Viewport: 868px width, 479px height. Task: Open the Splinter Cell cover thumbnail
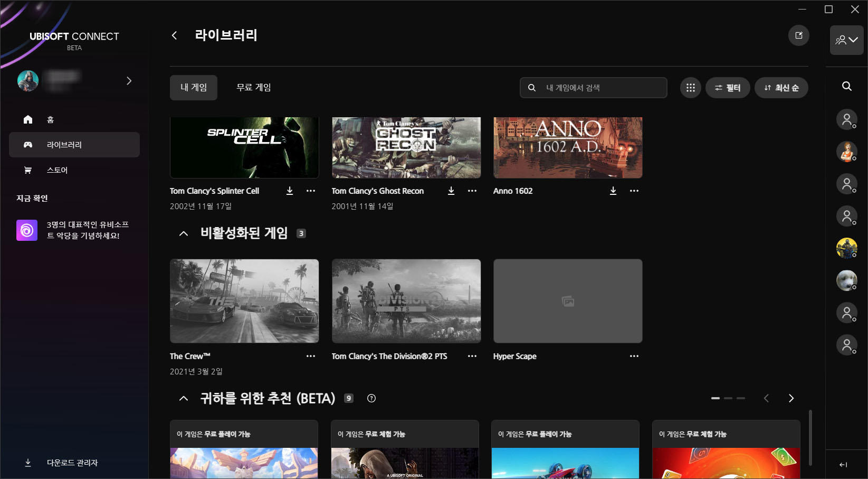(x=244, y=148)
